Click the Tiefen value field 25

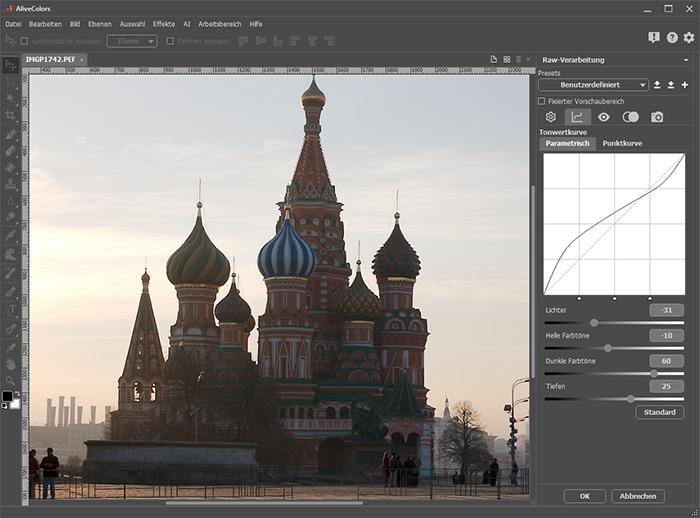(x=666, y=386)
